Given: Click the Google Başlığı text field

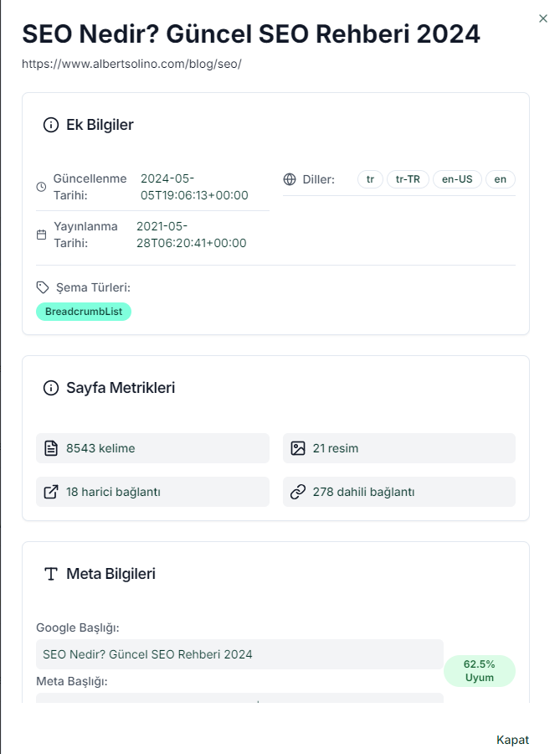Looking at the screenshot, I should (239, 654).
